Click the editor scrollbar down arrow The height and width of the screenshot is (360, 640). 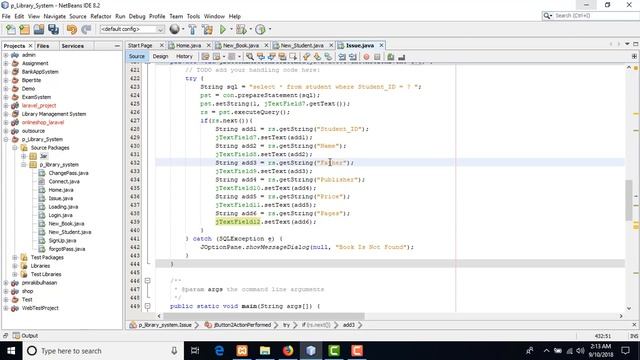point(629,309)
